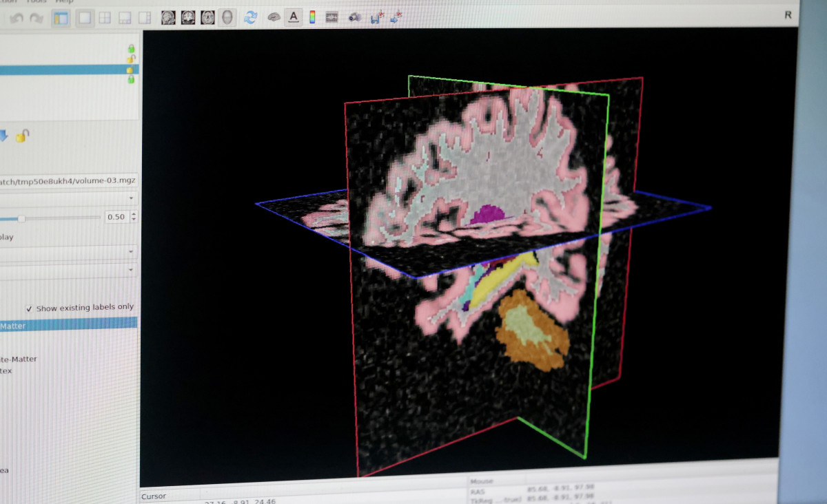
Task: Toggle the lock on the highlighted layer row
Action: click(x=130, y=70)
